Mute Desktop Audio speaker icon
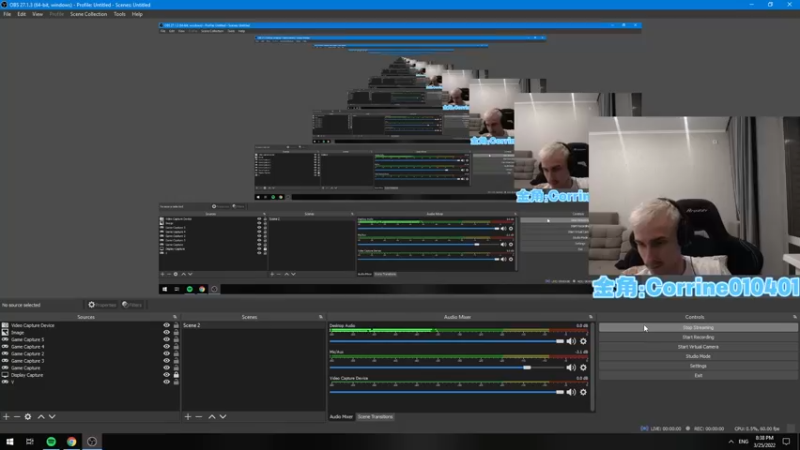This screenshot has width=800, height=450. click(x=571, y=341)
